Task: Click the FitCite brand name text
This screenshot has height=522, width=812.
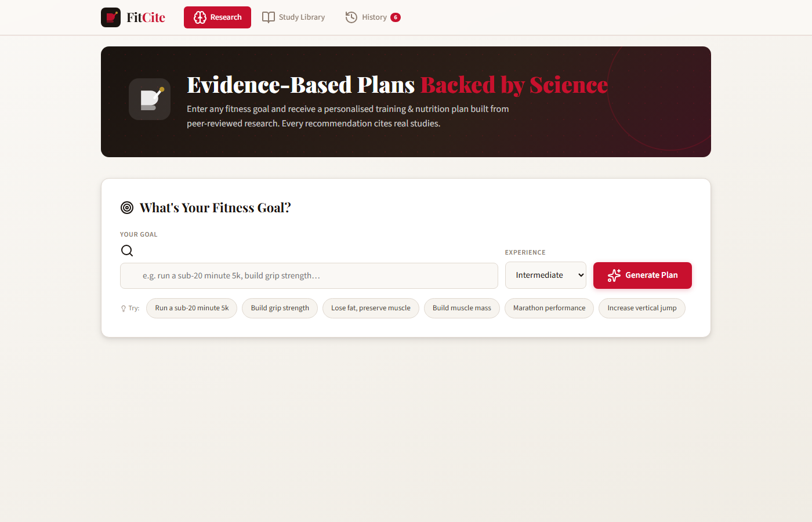Action: (x=146, y=17)
